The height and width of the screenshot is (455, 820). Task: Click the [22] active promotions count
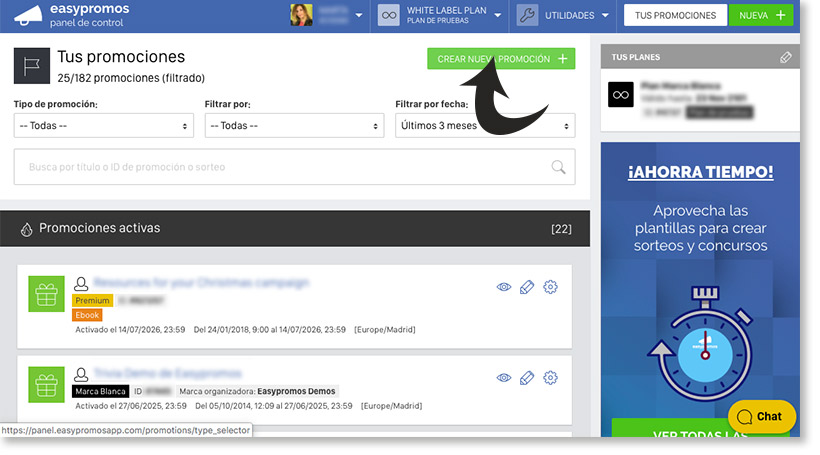click(x=561, y=229)
